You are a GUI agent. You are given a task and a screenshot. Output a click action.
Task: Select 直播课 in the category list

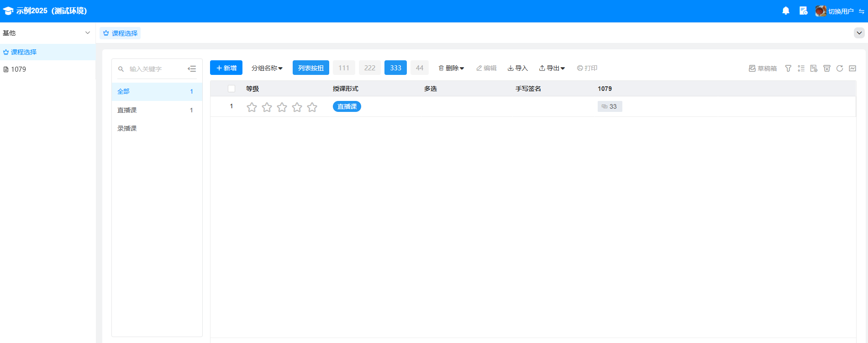[x=127, y=110]
